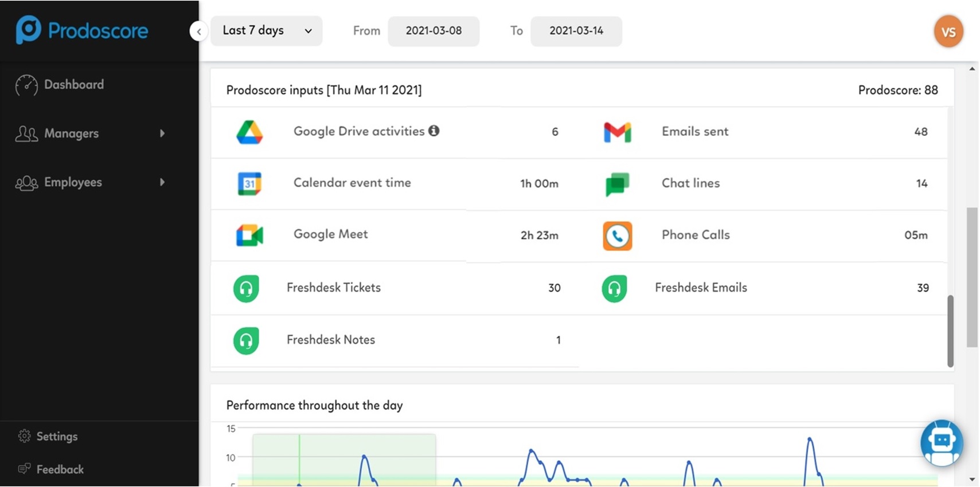
Task: Click the Employees group icon
Action: (26, 183)
